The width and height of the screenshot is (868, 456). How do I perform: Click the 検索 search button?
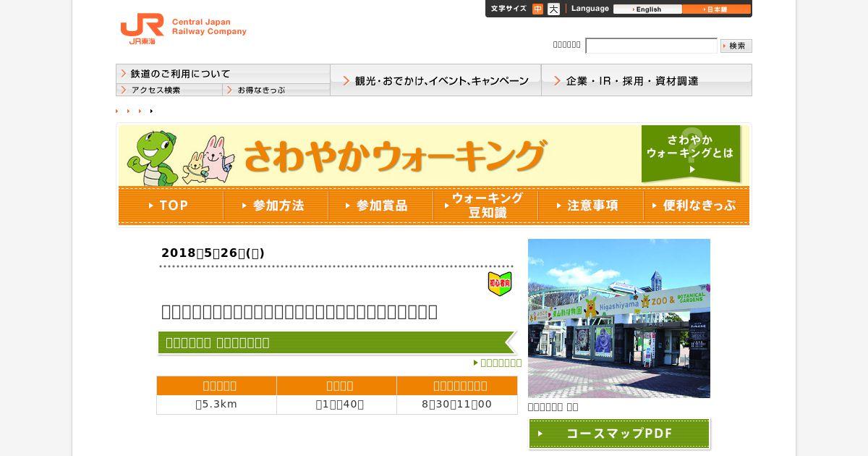pos(736,46)
